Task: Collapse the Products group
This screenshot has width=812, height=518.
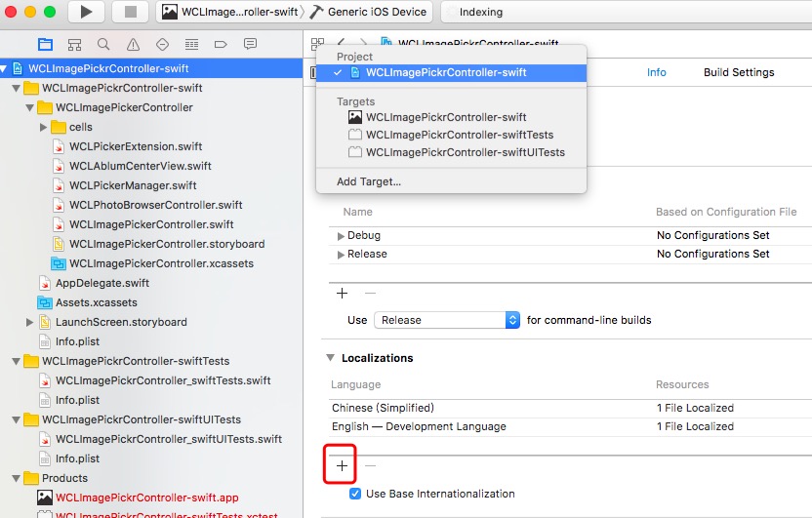Action: pos(16,478)
